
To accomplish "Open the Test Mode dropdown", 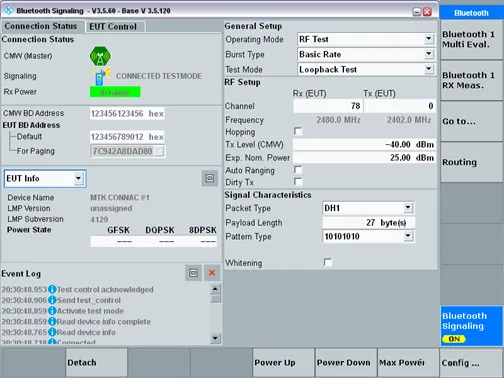I will 429,69.
